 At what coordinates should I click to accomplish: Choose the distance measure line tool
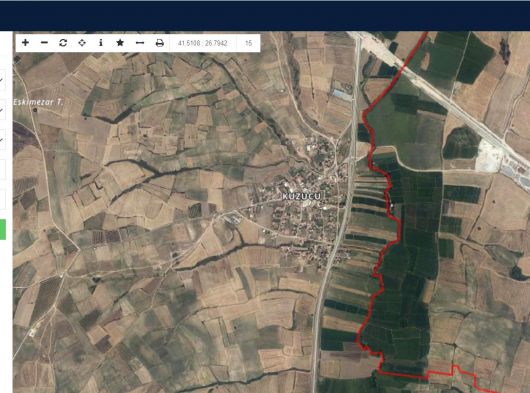140,43
